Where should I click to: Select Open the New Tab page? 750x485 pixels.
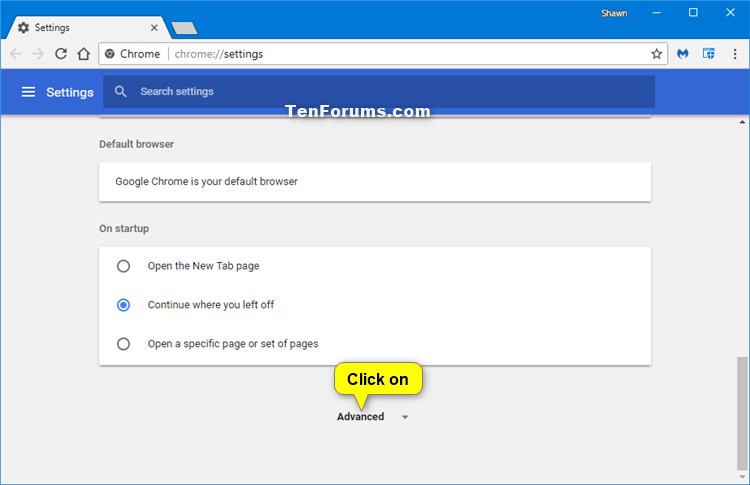click(x=123, y=266)
